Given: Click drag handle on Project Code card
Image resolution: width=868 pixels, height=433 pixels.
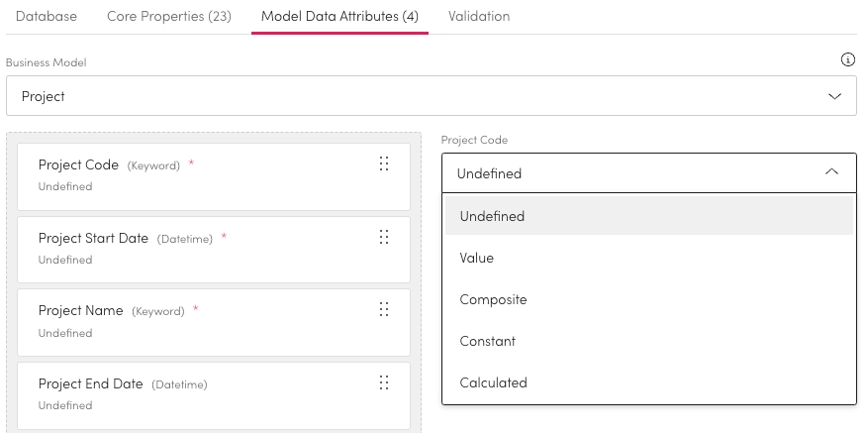Looking at the screenshot, I should [x=384, y=164].
